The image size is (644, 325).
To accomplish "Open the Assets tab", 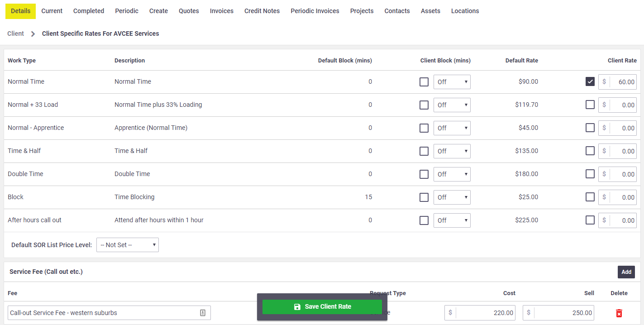I will click(x=430, y=11).
